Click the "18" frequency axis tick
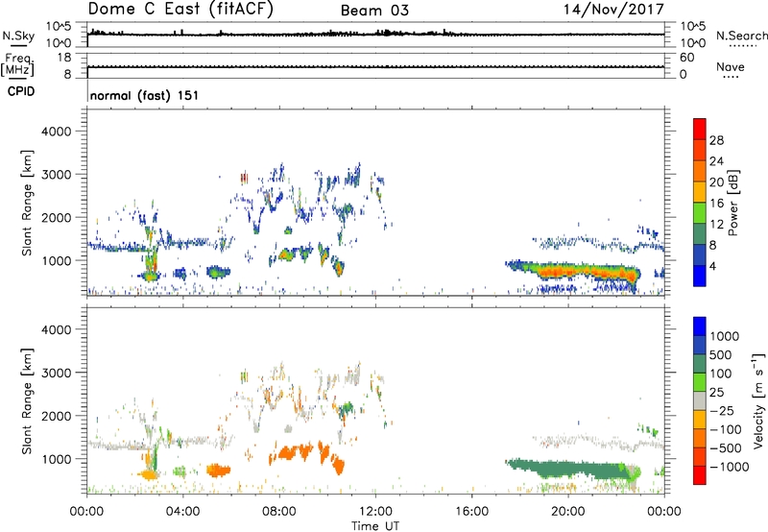 (x=64, y=58)
